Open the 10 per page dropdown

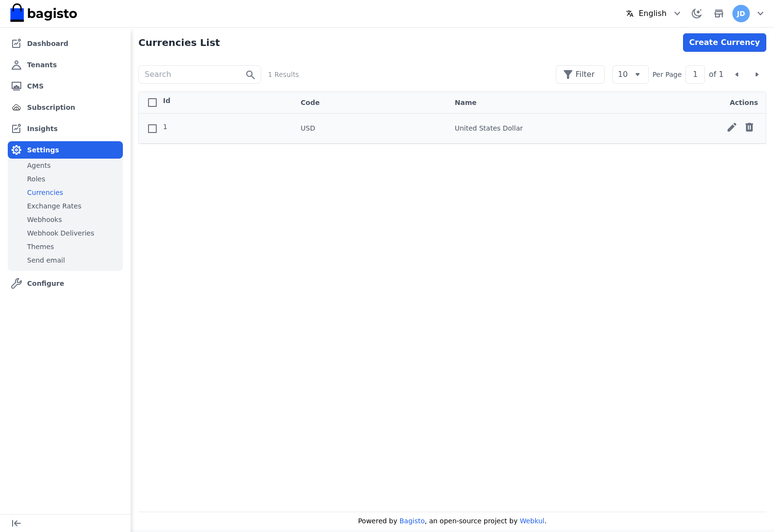pyautogui.click(x=630, y=74)
